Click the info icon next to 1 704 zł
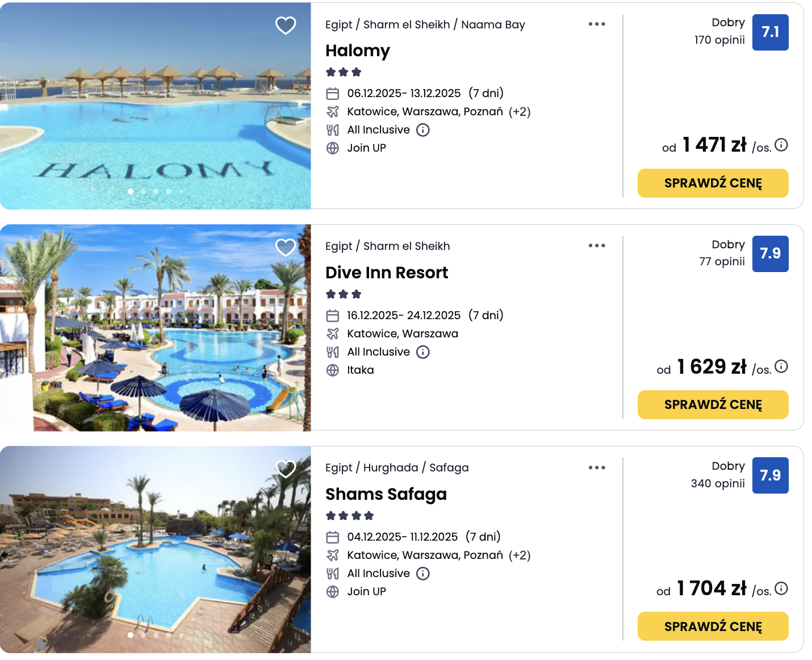 (x=781, y=588)
